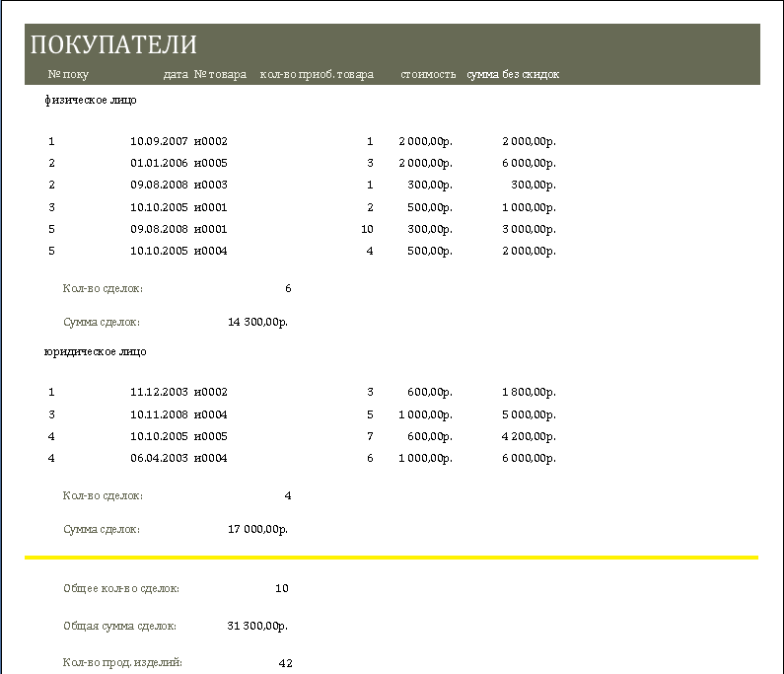Click the date "10.09.2007"
784x674 pixels.
point(159,141)
